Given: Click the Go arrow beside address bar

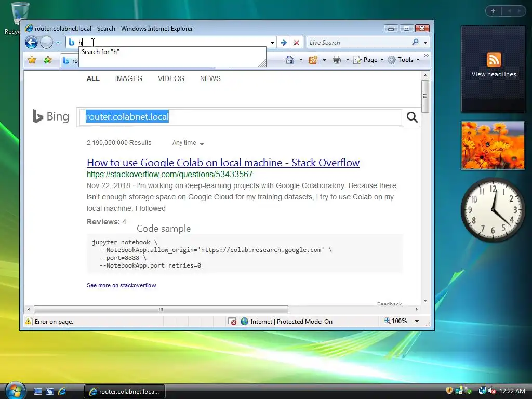Looking at the screenshot, I should pos(284,43).
